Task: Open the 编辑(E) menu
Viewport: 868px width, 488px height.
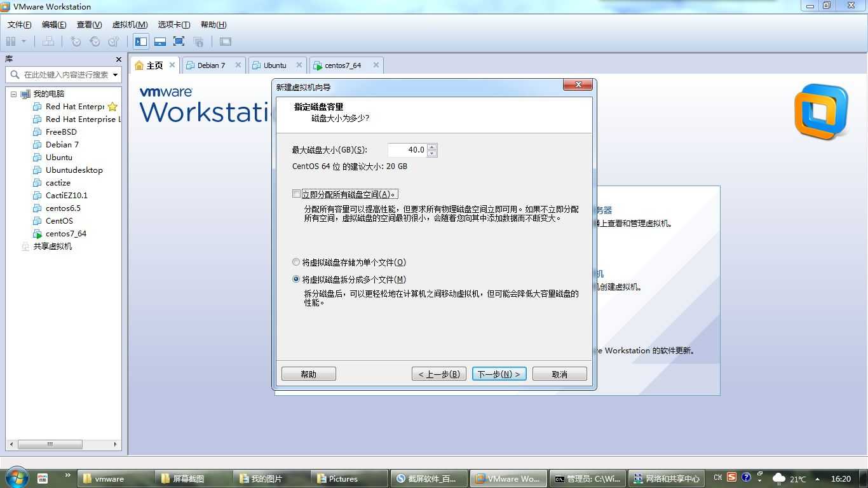Action: [54, 24]
